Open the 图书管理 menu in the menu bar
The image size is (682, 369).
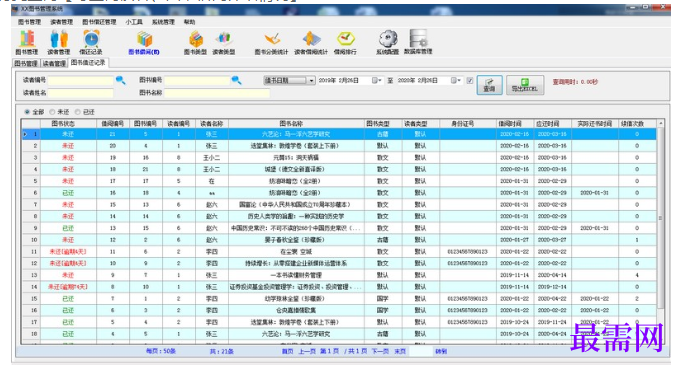click(x=29, y=22)
